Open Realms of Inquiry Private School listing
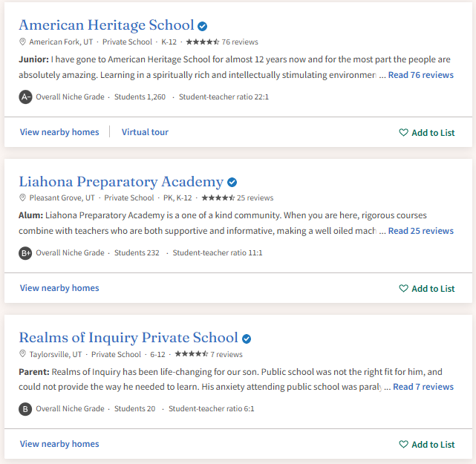The width and height of the screenshot is (476, 464). [128, 338]
